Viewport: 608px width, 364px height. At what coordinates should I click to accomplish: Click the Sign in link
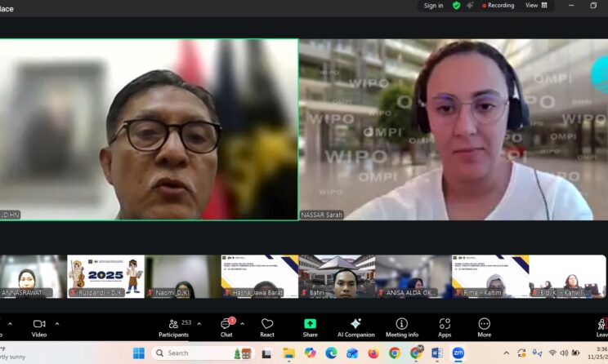tap(433, 6)
